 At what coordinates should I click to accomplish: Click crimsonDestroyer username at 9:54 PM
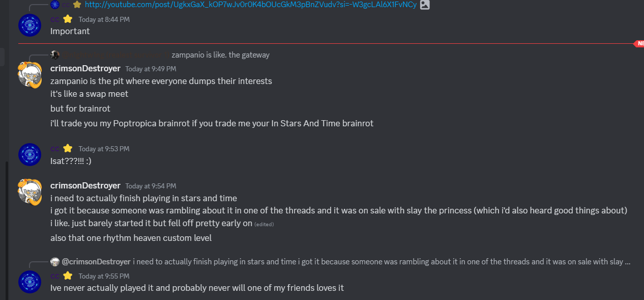85,185
